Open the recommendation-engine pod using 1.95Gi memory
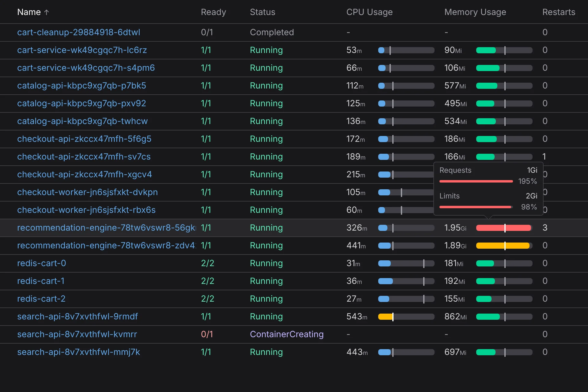 pyautogui.click(x=107, y=228)
